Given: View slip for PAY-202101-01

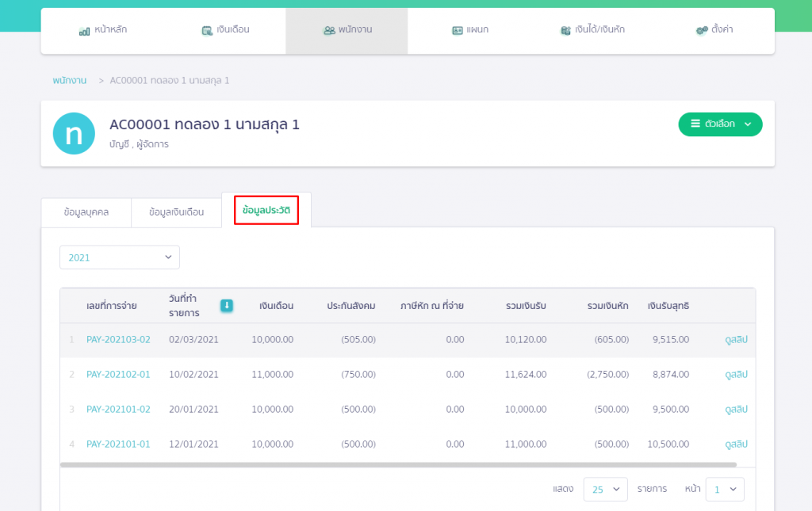Looking at the screenshot, I should 736,444.
